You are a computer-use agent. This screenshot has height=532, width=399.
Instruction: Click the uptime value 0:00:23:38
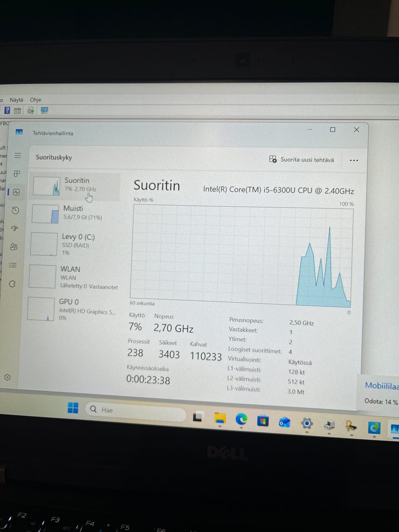coord(148,380)
